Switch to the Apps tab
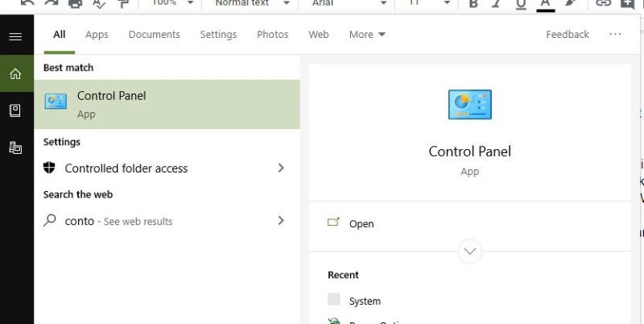Screen dimensions: 644x324 coord(97,35)
